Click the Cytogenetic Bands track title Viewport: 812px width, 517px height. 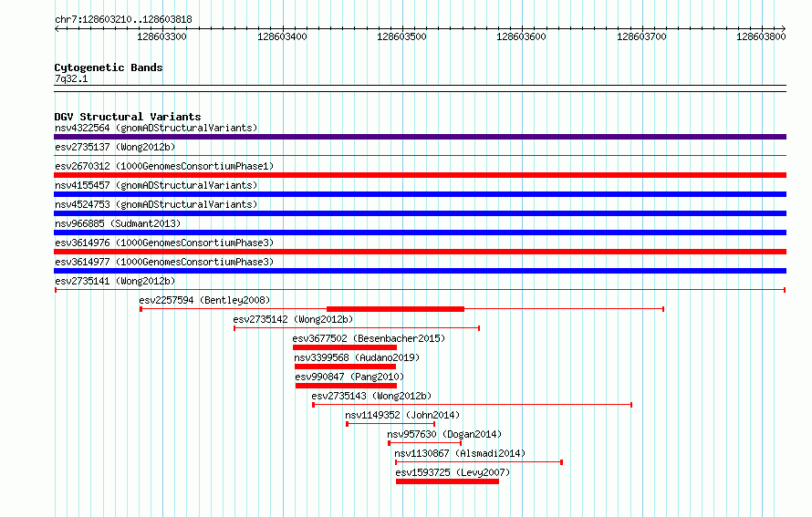coord(109,67)
